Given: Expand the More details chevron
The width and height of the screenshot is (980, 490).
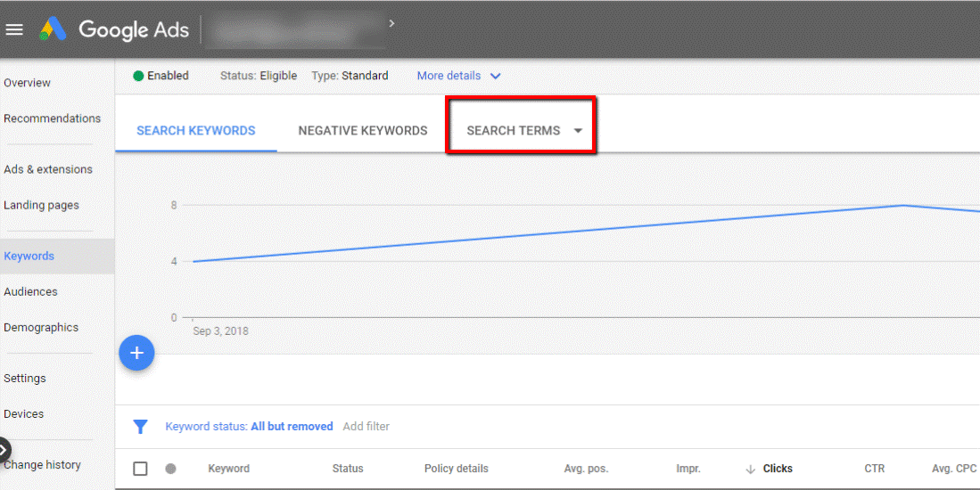Looking at the screenshot, I should (496, 76).
